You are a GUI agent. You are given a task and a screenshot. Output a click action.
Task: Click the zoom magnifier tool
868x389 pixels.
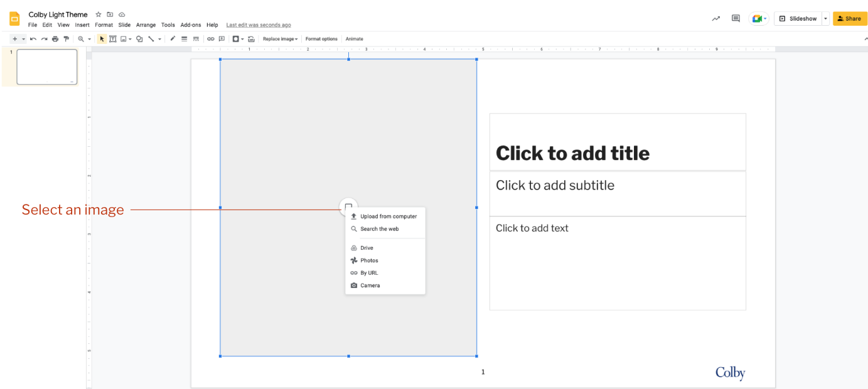(80, 39)
